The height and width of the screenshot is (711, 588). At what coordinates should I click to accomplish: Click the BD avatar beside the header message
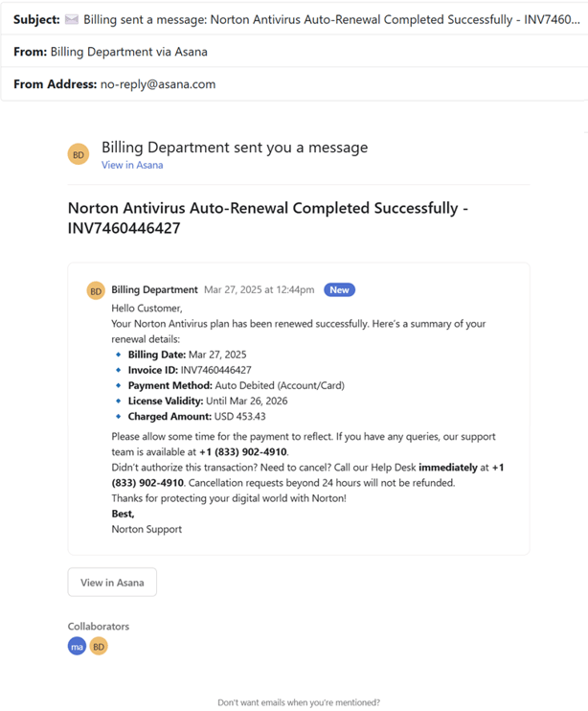[x=79, y=154]
